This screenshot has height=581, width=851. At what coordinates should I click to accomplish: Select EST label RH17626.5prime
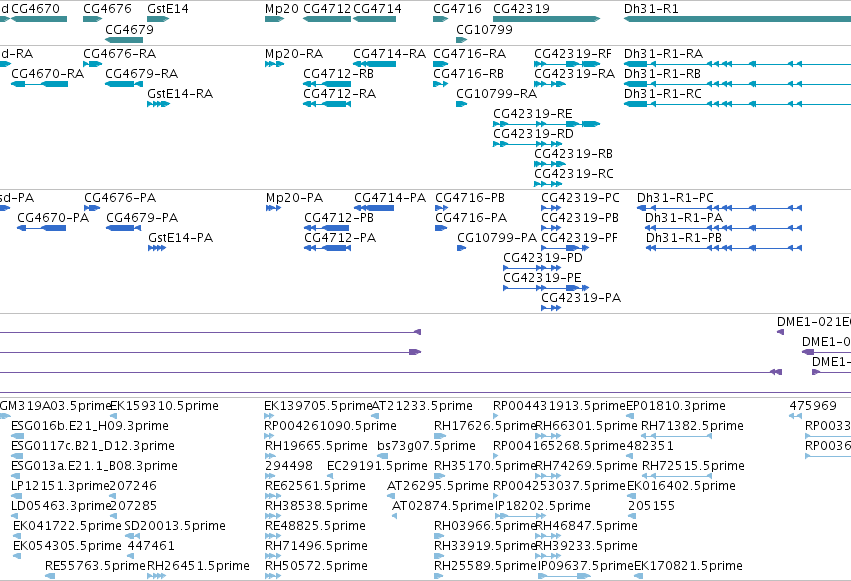pos(485,426)
